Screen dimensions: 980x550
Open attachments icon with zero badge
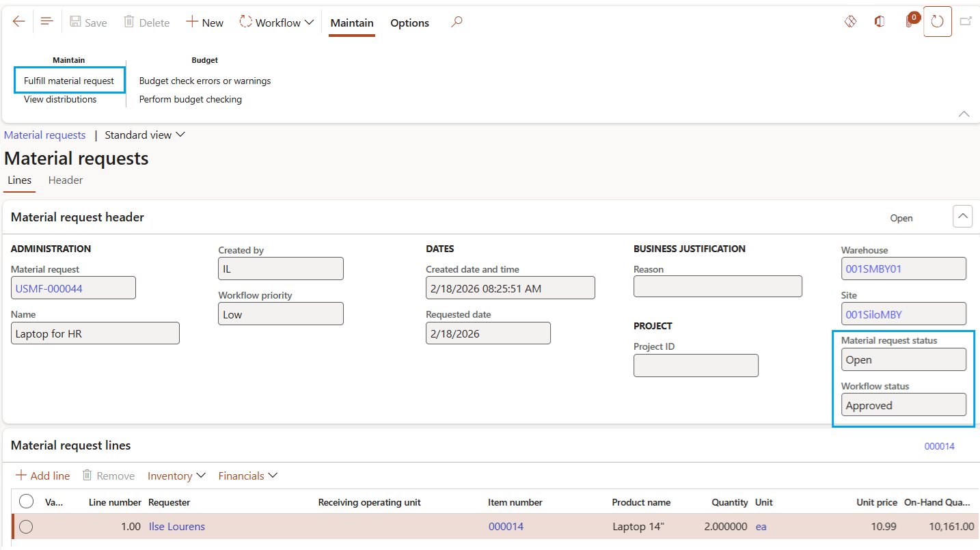[x=909, y=22]
